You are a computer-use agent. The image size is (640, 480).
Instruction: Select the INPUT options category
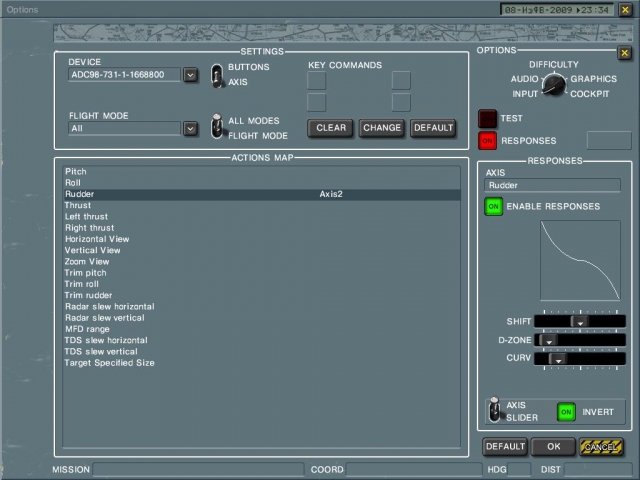click(525, 94)
